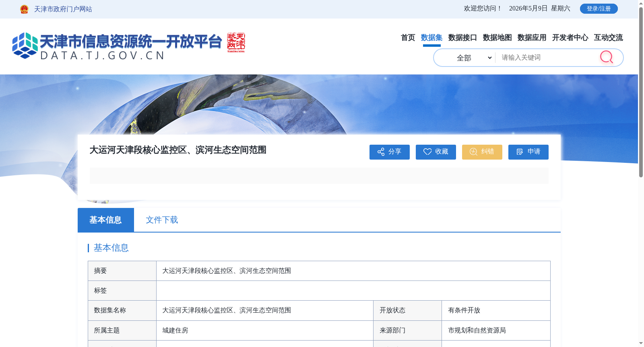Screen dimensions: 644x347
Task: Open the 数据接口 navigation item
Action: [462, 37]
